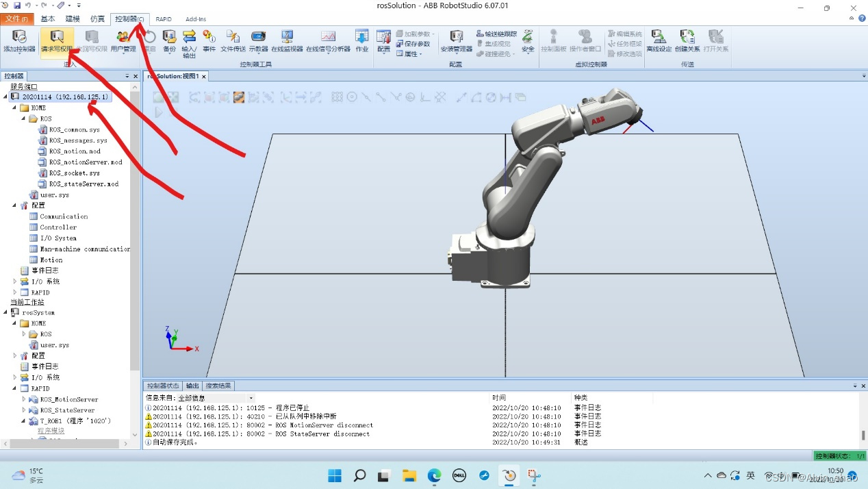868x489 pixels.
Task: Click the 备份 (Backup) icon
Action: click(169, 41)
